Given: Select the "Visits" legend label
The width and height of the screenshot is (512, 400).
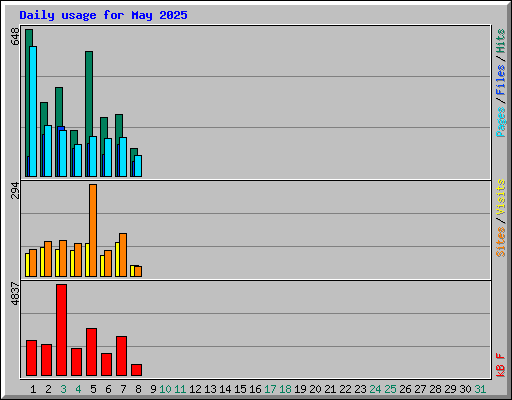Looking at the screenshot, I should click(500, 197).
